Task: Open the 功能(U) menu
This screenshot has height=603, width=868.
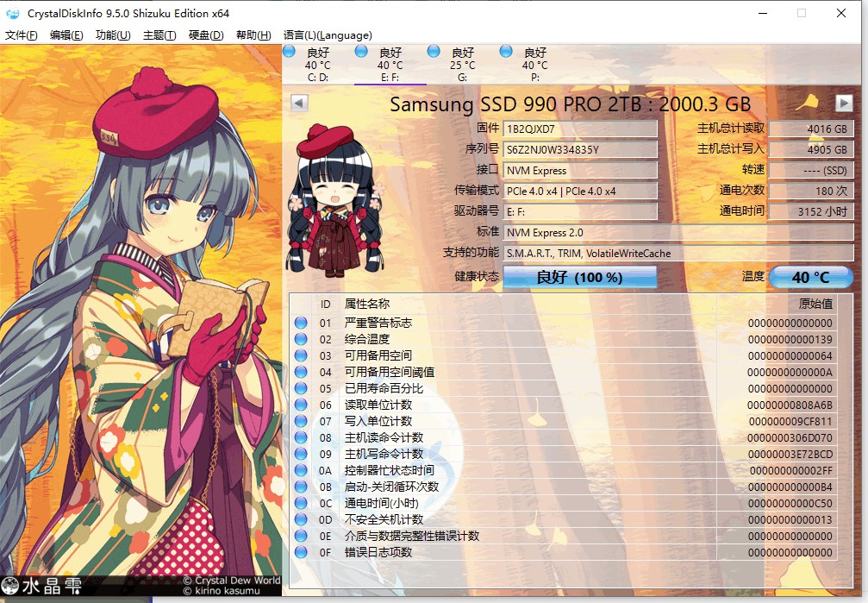Action: pos(113,35)
